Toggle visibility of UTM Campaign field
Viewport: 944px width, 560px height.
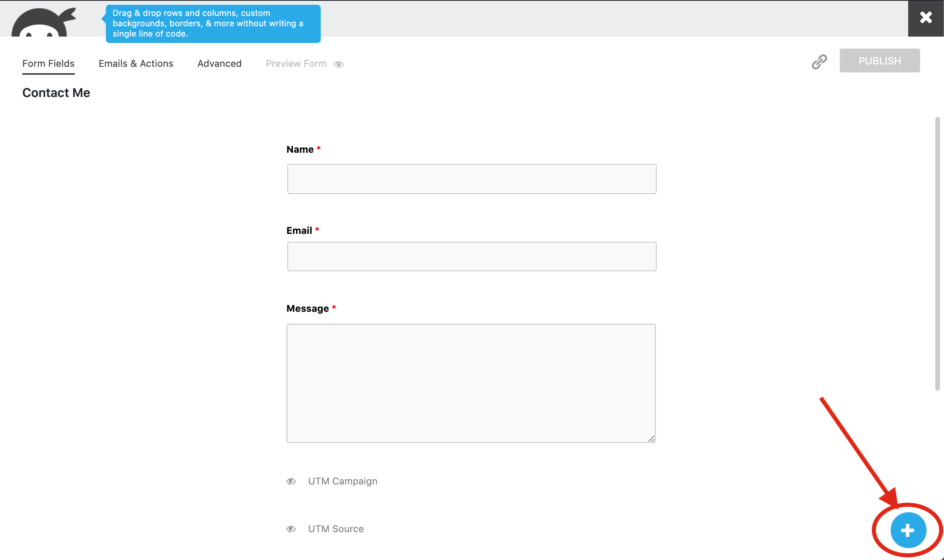(292, 481)
